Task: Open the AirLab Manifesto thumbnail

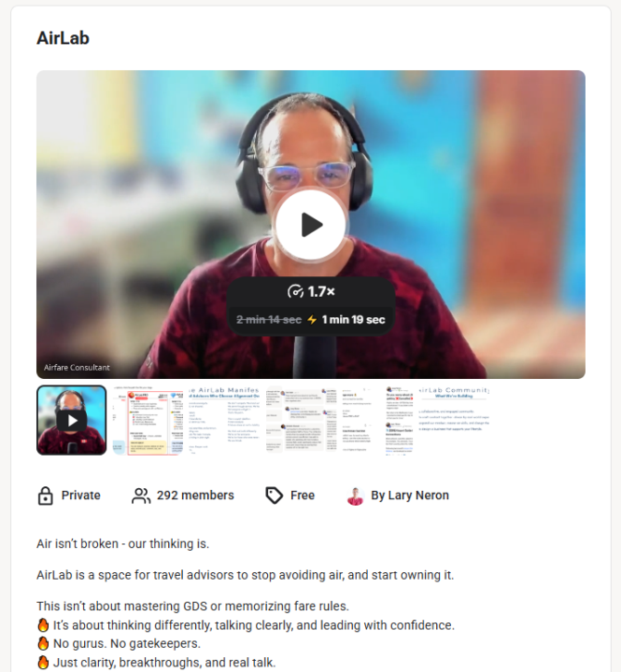Action: click(x=224, y=420)
